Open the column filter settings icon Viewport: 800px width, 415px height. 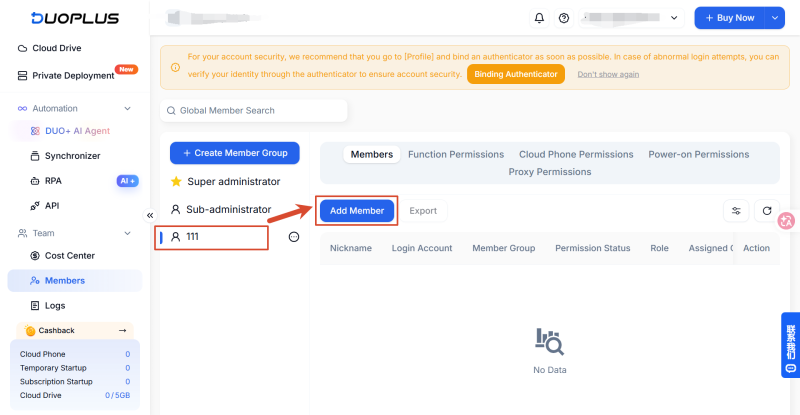(x=736, y=211)
